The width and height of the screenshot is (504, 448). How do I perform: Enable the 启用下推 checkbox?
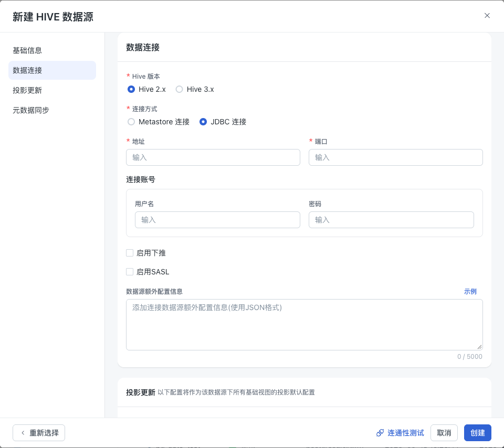[x=130, y=253]
